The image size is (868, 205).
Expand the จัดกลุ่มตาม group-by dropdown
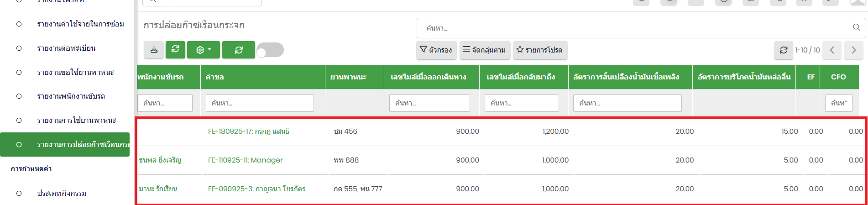pos(484,50)
